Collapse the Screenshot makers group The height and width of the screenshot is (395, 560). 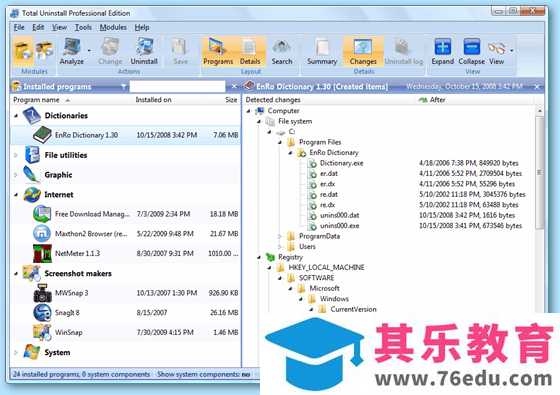[16, 274]
